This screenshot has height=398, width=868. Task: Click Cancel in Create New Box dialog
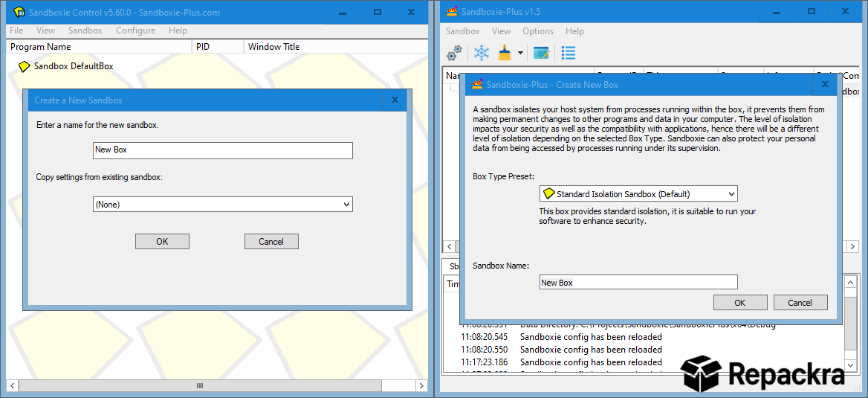800,303
